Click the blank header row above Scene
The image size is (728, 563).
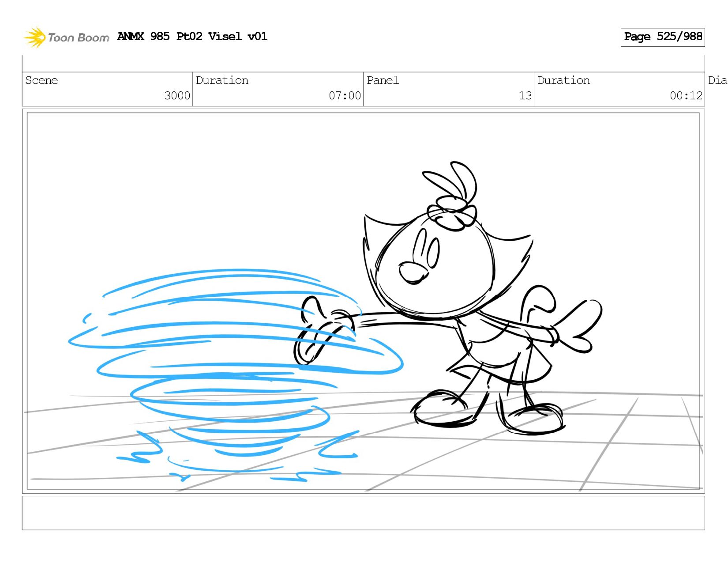click(363, 64)
